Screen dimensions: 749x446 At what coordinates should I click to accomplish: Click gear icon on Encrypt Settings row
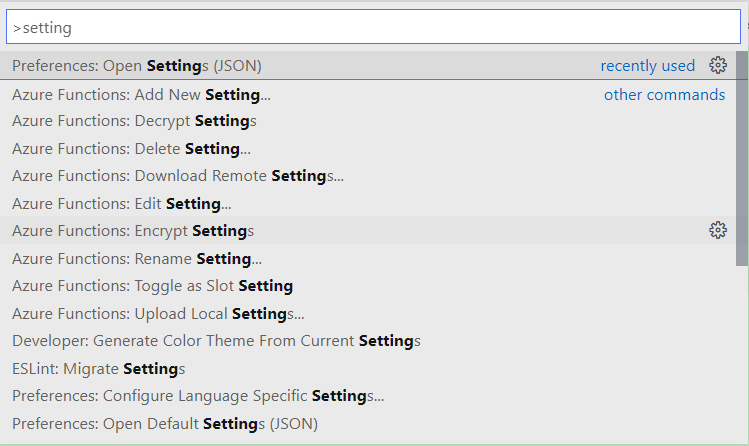click(x=717, y=230)
